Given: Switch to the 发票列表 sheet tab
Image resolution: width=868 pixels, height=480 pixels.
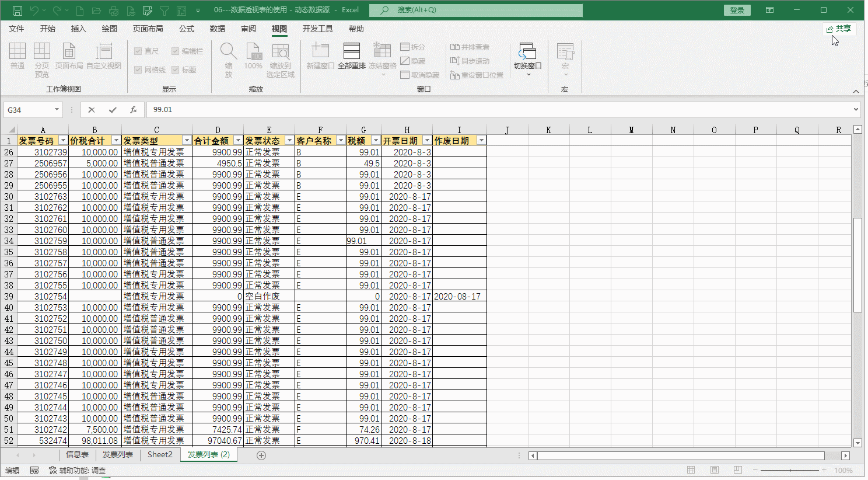Looking at the screenshot, I should [x=118, y=455].
